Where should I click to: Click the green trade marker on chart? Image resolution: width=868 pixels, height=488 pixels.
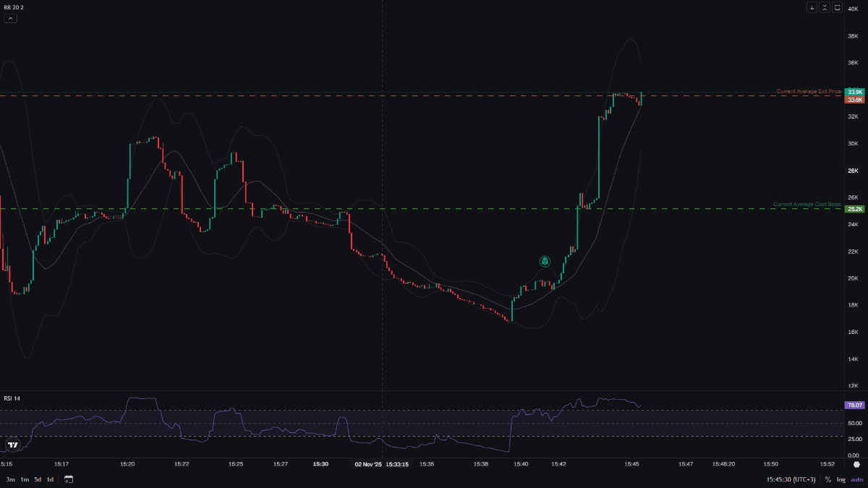[545, 261]
